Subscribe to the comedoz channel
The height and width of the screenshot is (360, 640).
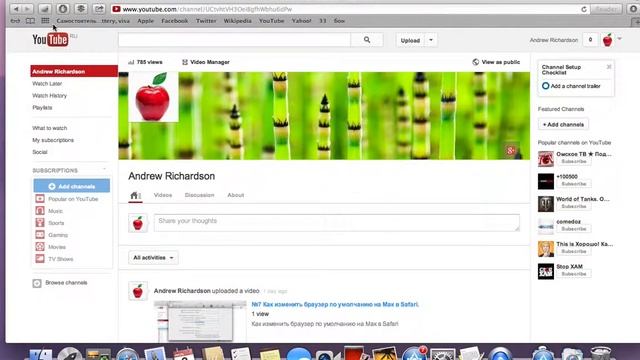[573, 229]
